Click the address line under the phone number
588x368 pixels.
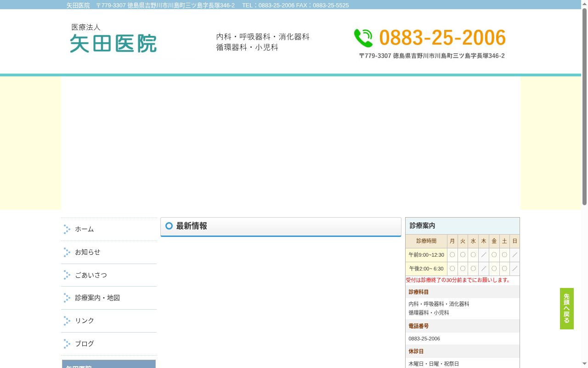[x=432, y=56]
